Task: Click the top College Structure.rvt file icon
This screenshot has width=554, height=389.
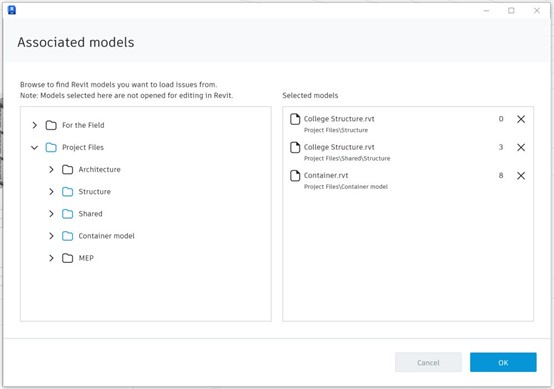Action: coord(295,119)
